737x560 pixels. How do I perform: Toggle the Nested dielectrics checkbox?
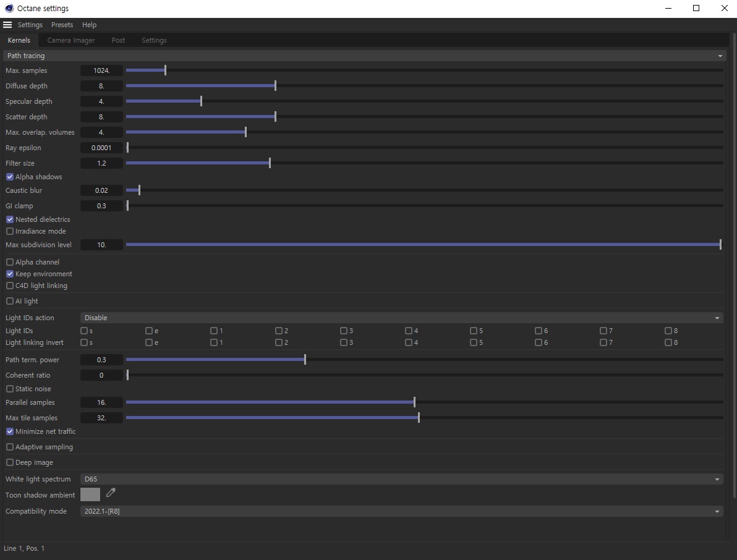click(10, 219)
